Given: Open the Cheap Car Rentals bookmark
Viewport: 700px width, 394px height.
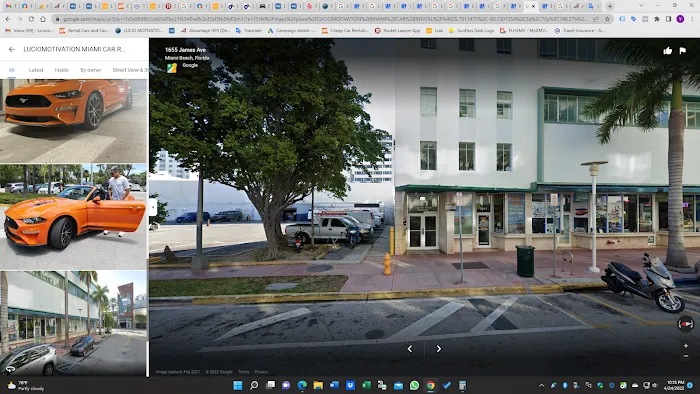Looking at the screenshot, I should (345, 31).
